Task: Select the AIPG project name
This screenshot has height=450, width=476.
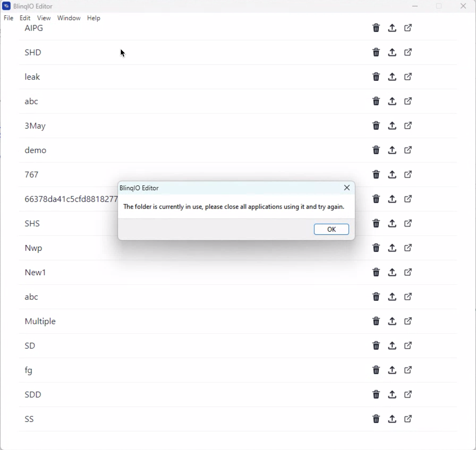Action: 34,28
